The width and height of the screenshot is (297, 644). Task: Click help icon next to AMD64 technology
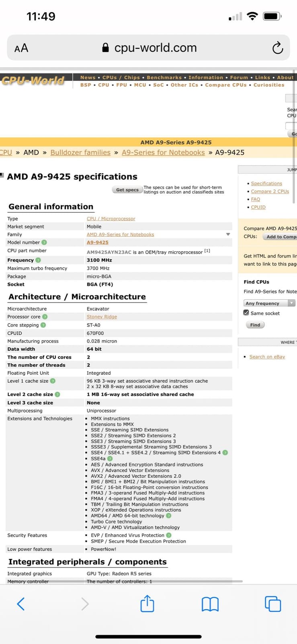coord(169,516)
